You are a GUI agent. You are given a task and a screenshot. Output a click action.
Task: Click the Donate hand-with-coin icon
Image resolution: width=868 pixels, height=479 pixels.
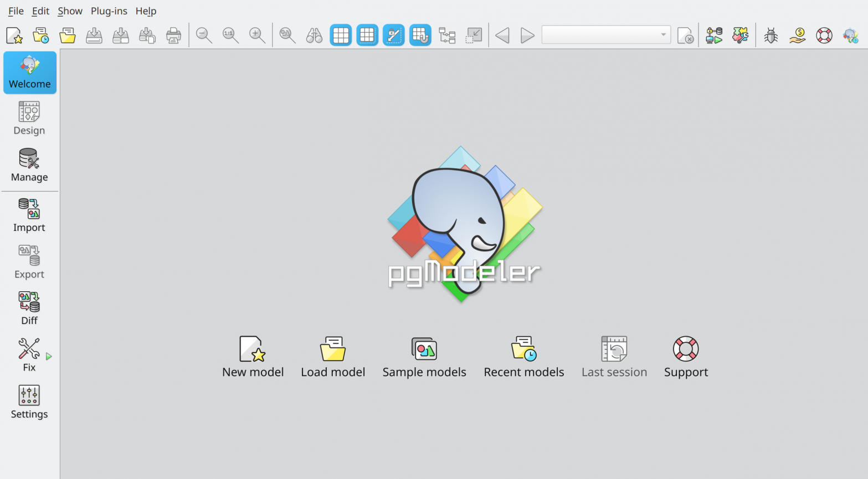[798, 35]
